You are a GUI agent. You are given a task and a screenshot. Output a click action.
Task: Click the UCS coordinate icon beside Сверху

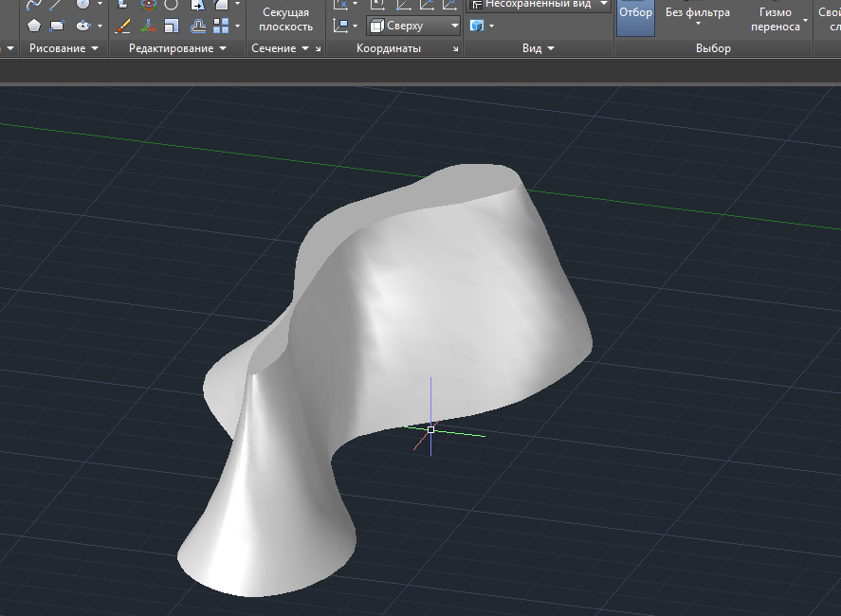341,26
